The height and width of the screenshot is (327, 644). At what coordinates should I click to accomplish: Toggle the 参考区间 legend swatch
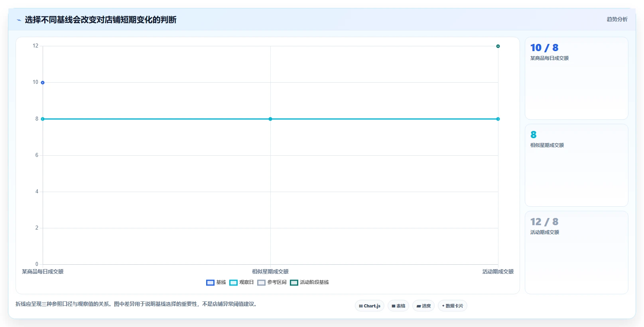[261, 283]
